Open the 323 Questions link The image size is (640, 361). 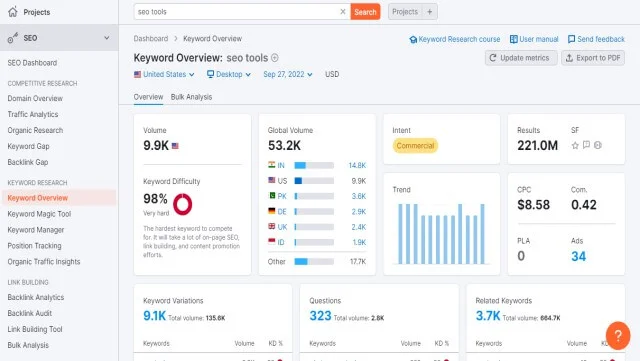click(x=320, y=316)
